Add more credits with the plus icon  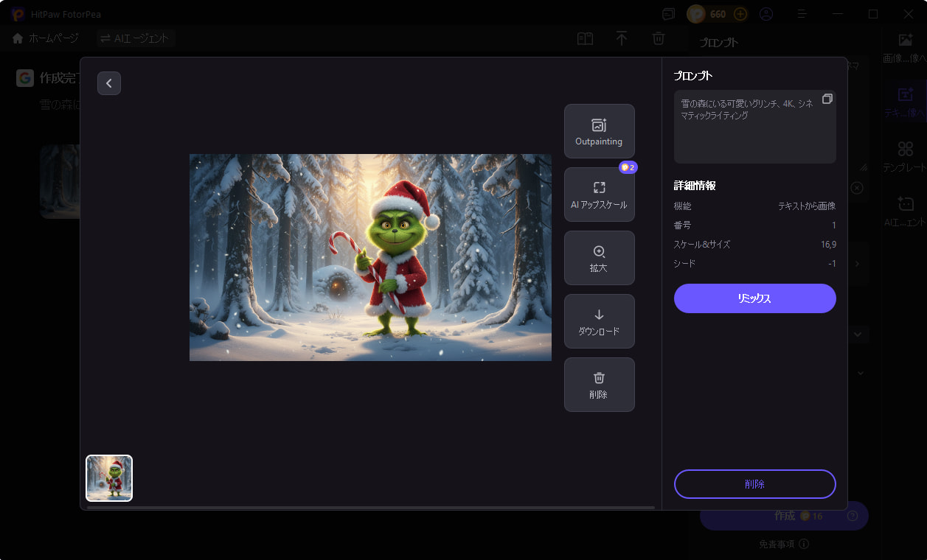(x=740, y=14)
